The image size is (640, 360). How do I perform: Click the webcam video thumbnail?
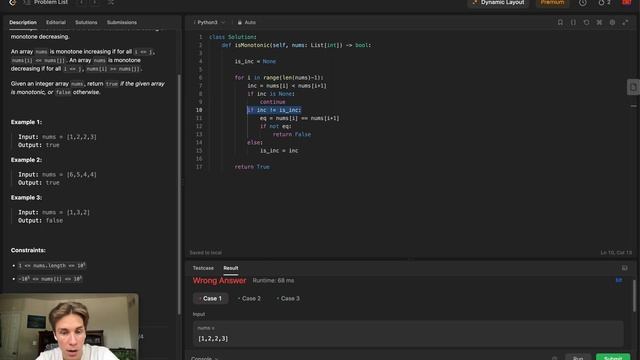point(69,327)
